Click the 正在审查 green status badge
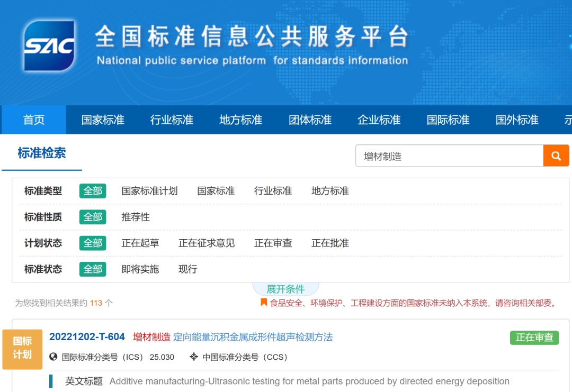Image resolution: width=572 pixels, height=392 pixels. pyautogui.click(x=534, y=338)
